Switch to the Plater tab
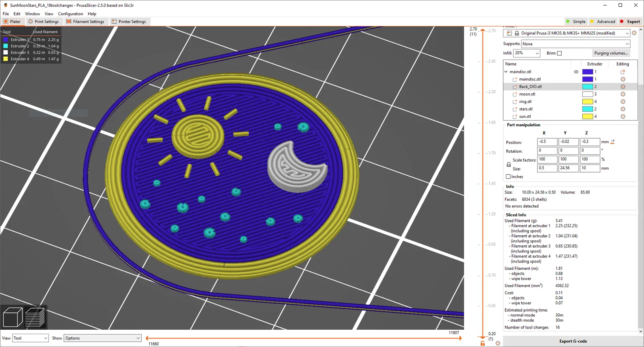644x347 pixels. (x=12, y=21)
